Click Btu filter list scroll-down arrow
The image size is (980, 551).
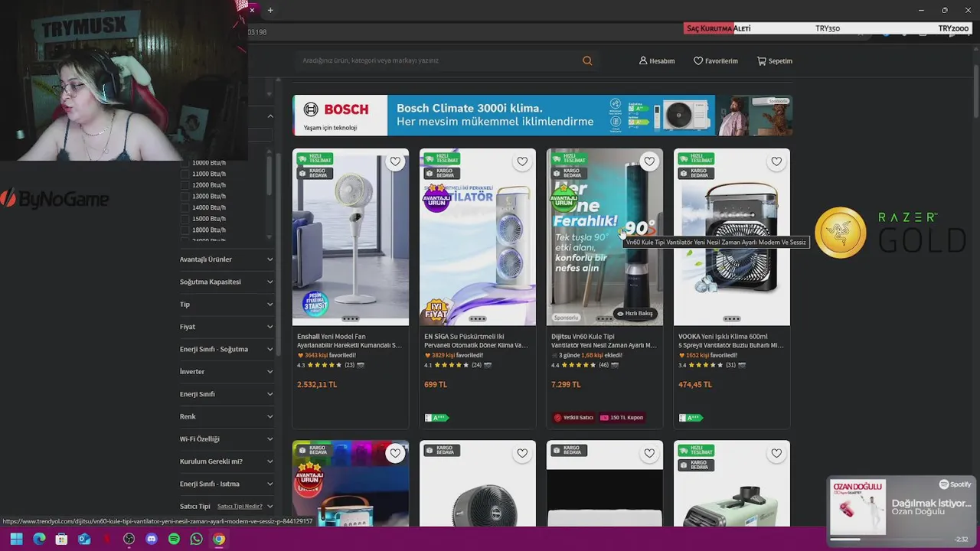tap(269, 239)
